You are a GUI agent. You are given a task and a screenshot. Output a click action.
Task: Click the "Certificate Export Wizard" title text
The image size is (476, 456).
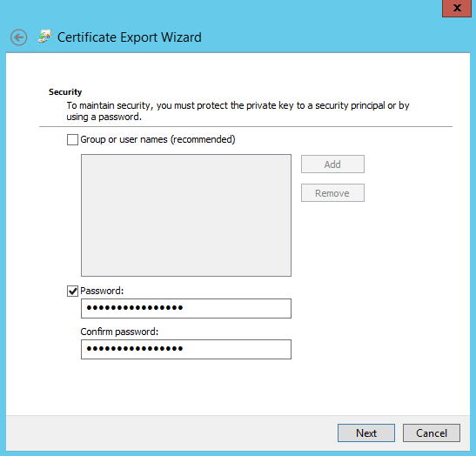130,37
